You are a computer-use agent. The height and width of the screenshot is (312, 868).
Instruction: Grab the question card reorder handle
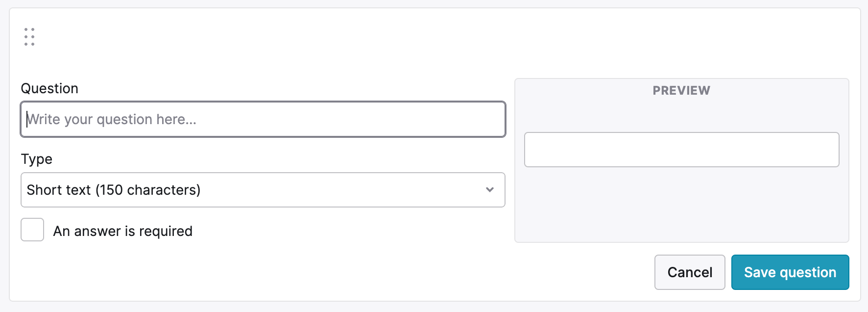pyautogui.click(x=29, y=37)
